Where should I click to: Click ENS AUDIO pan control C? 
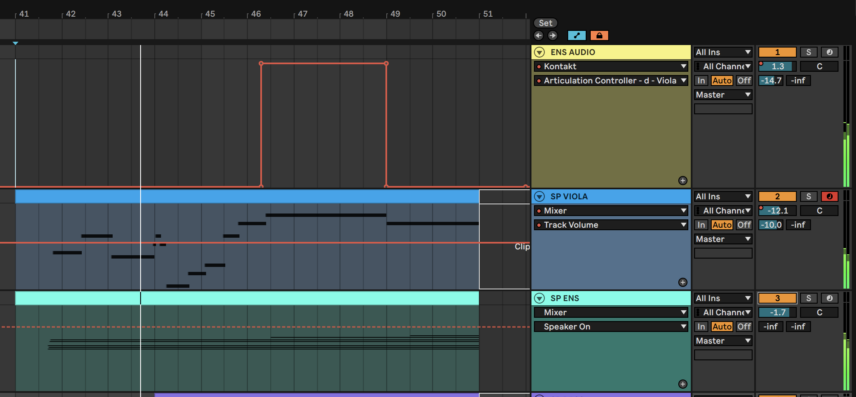819,67
